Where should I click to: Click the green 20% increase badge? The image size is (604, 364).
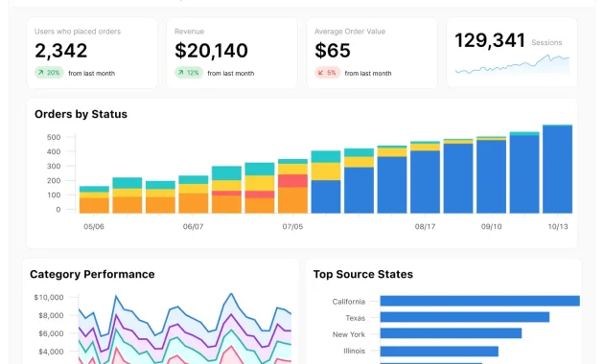(49, 73)
